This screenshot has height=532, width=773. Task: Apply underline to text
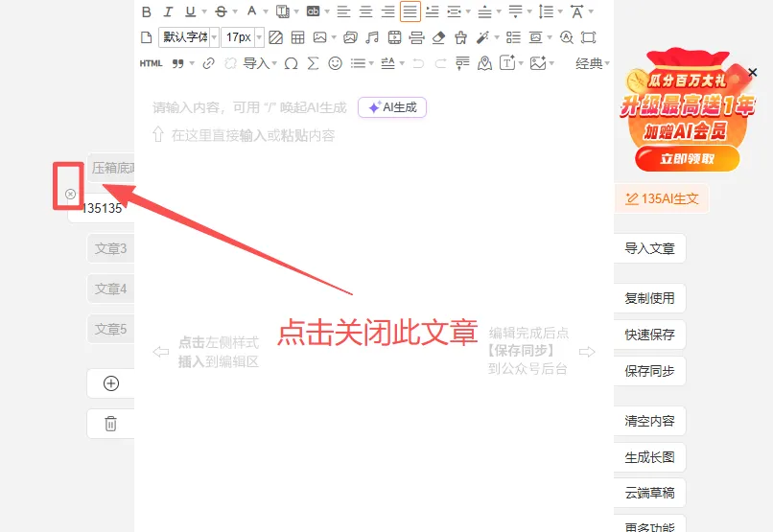point(190,12)
